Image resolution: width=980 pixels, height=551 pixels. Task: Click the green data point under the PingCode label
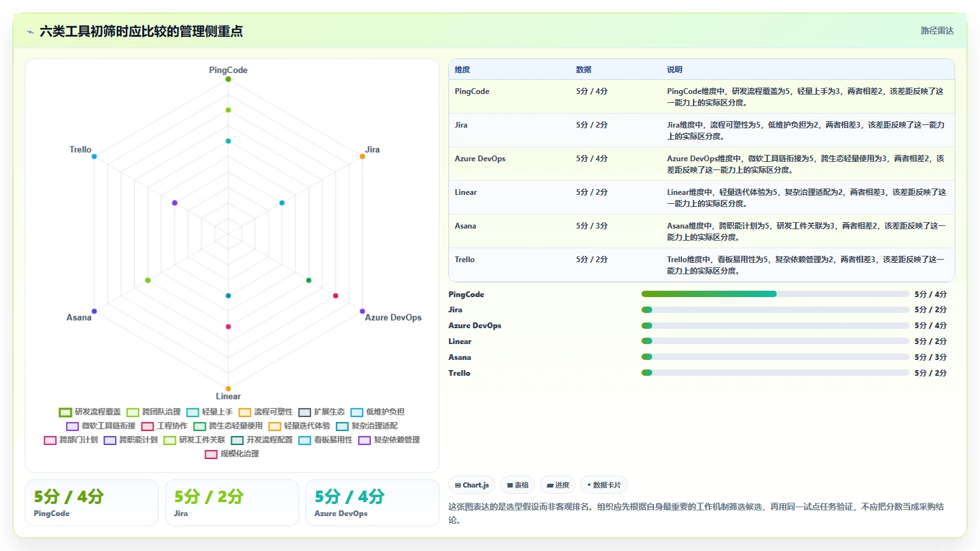pos(228,79)
